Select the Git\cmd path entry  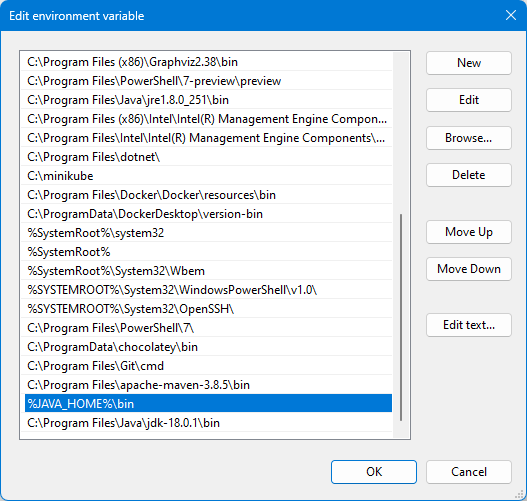click(206, 366)
